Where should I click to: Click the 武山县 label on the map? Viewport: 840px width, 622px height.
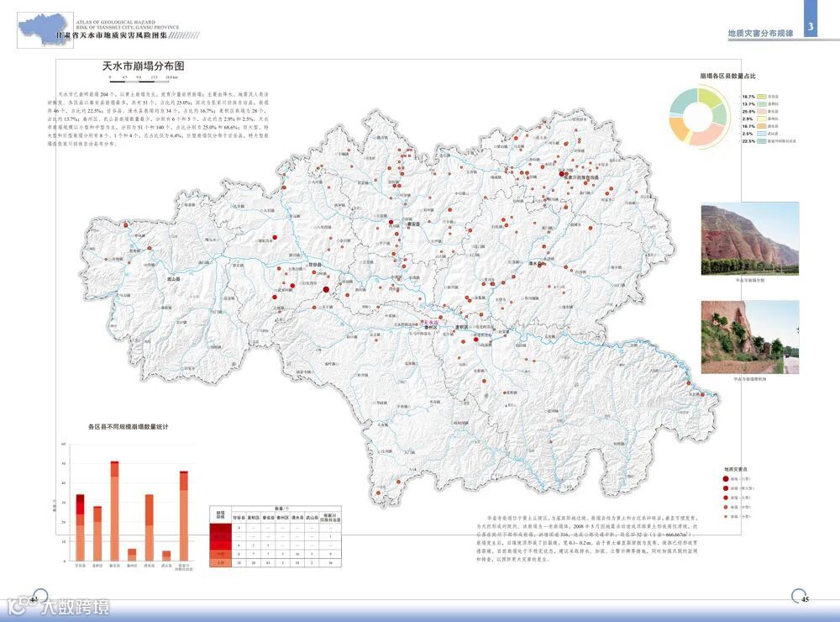pyautogui.click(x=173, y=279)
